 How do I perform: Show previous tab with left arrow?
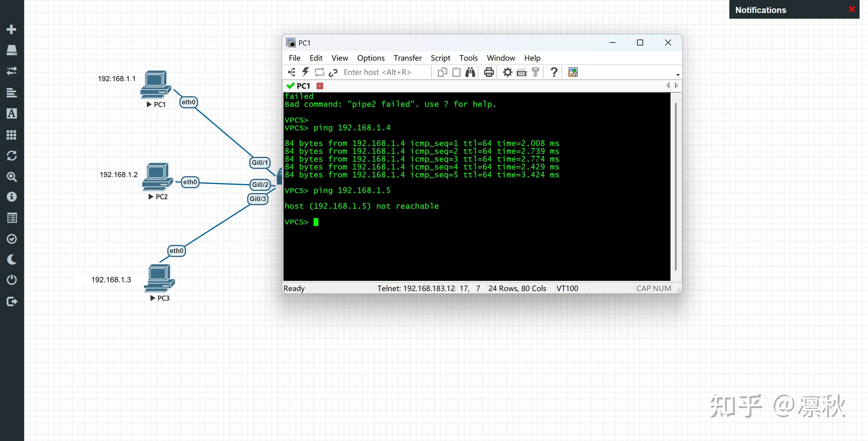(x=668, y=86)
